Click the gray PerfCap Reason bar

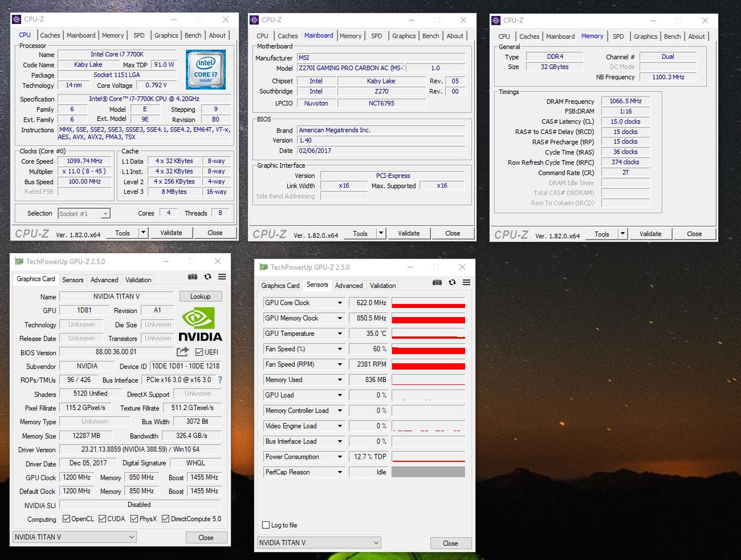pyautogui.click(x=428, y=472)
